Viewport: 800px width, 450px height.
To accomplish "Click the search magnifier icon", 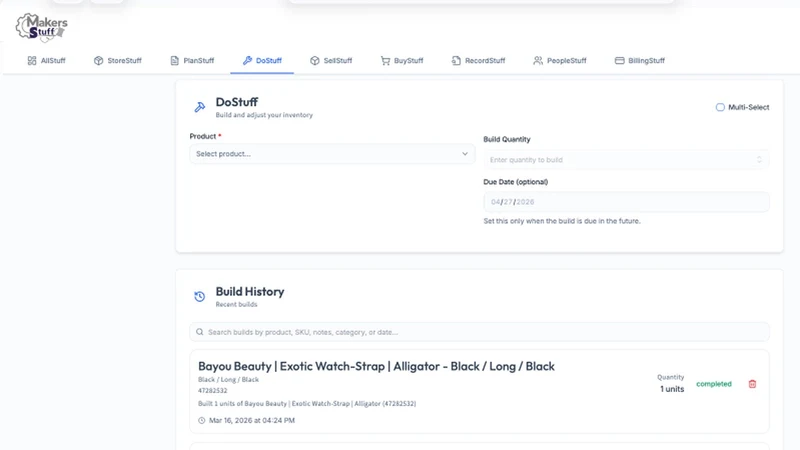I will [199, 332].
